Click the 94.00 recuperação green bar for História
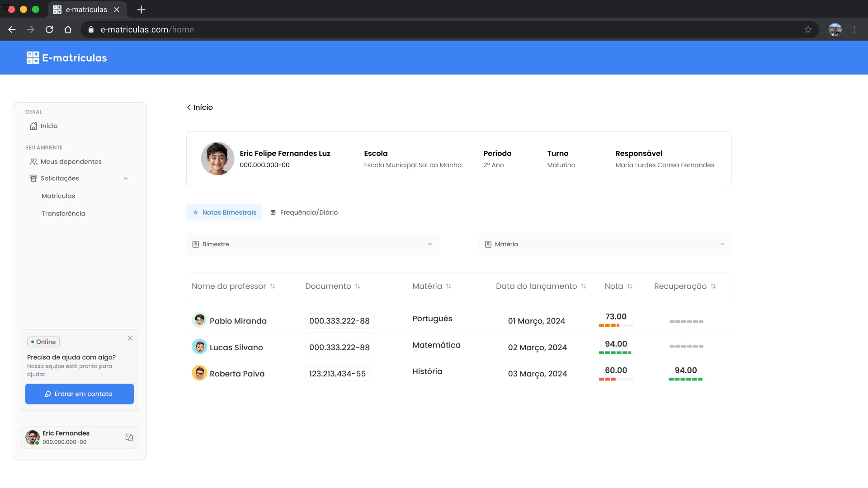 tap(686, 380)
